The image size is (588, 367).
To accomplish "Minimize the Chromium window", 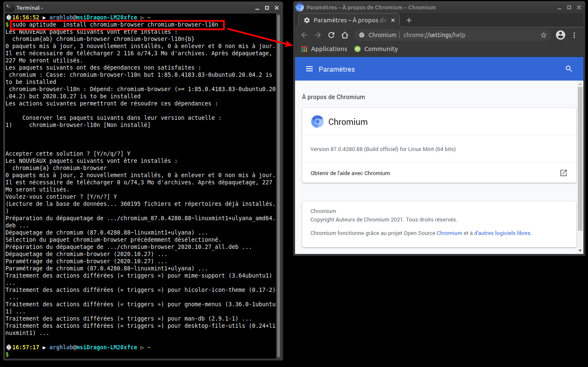I will pyautogui.click(x=560, y=8).
